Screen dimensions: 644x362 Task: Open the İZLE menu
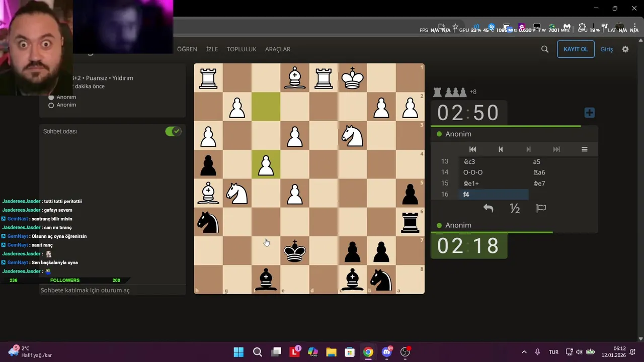(x=212, y=49)
